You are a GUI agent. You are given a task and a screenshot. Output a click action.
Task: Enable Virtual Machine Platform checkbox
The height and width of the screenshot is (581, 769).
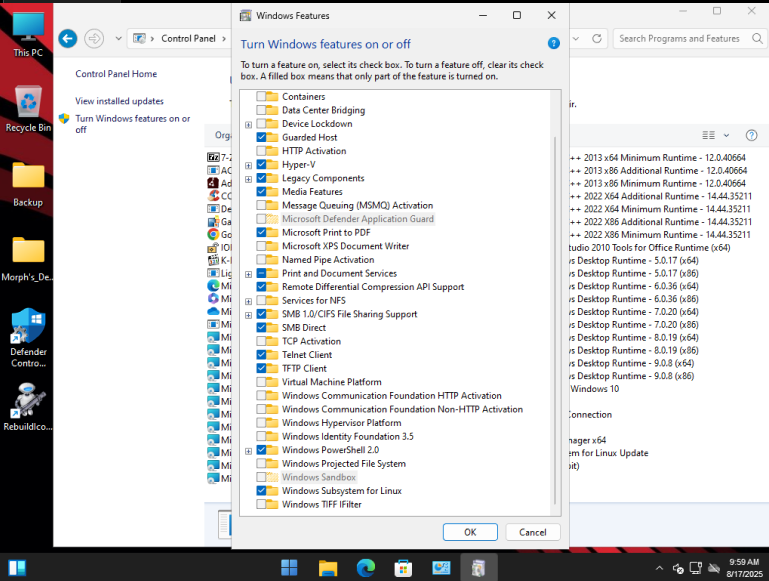click(261, 382)
